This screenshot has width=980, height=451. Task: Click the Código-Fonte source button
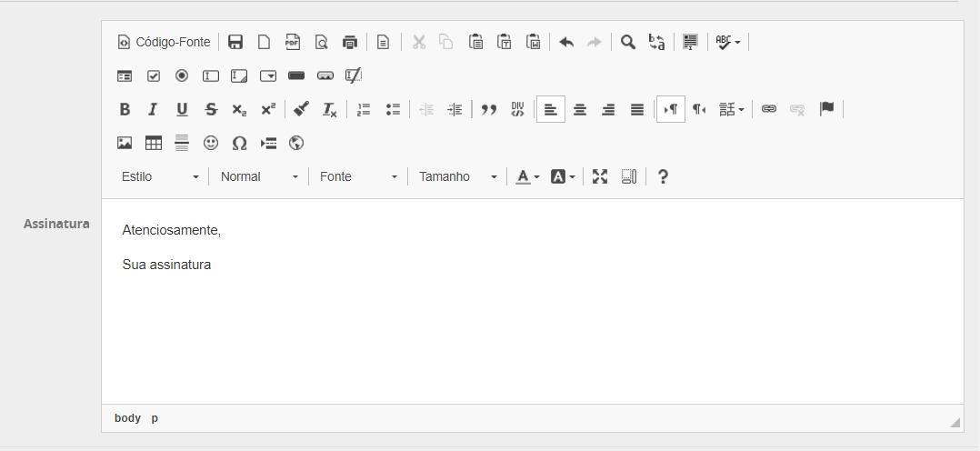164,42
